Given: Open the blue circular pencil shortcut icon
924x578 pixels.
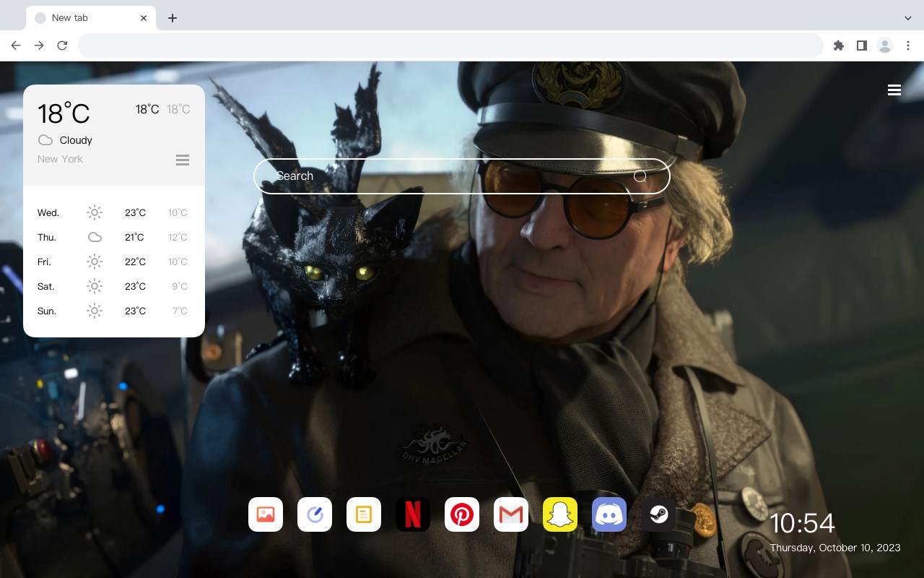Looking at the screenshot, I should (315, 514).
